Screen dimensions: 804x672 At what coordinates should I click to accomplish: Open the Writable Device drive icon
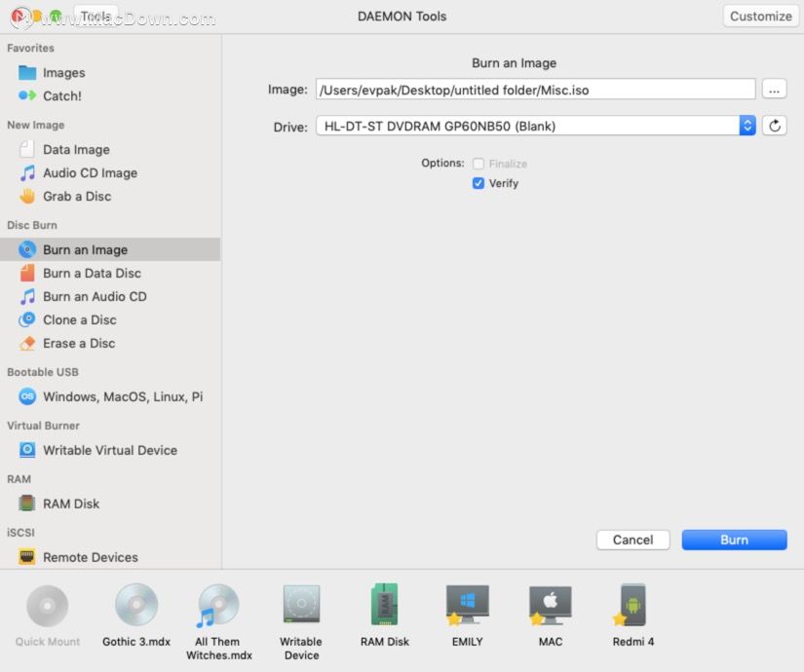(x=301, y=605)
